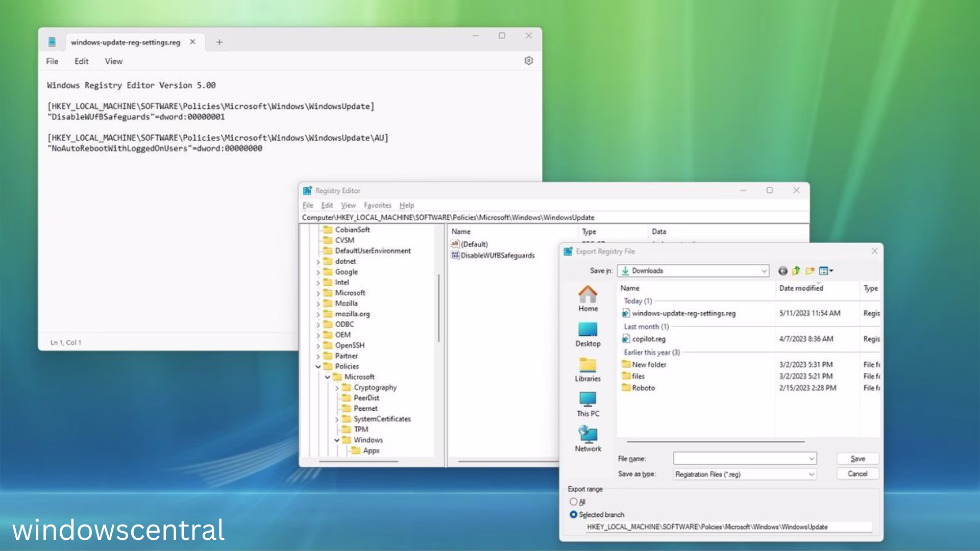Open Libraries in the places bar

click(x=587, y=370)
